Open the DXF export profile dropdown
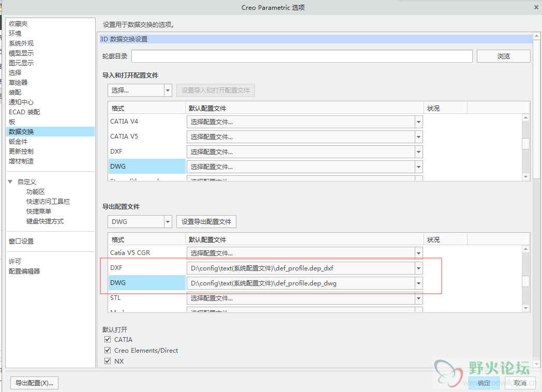 418,268
